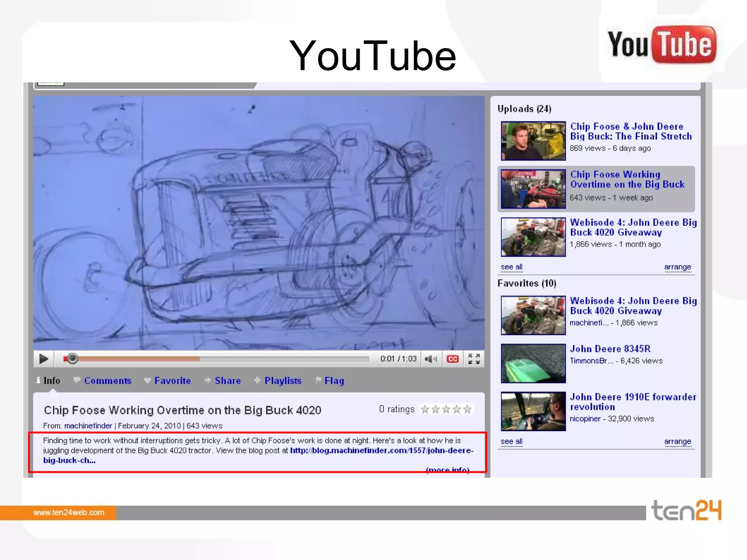This screenshot has height=560, width=747.
Task: Click the video frame showing tractor sketch
Action: [259, 223]
